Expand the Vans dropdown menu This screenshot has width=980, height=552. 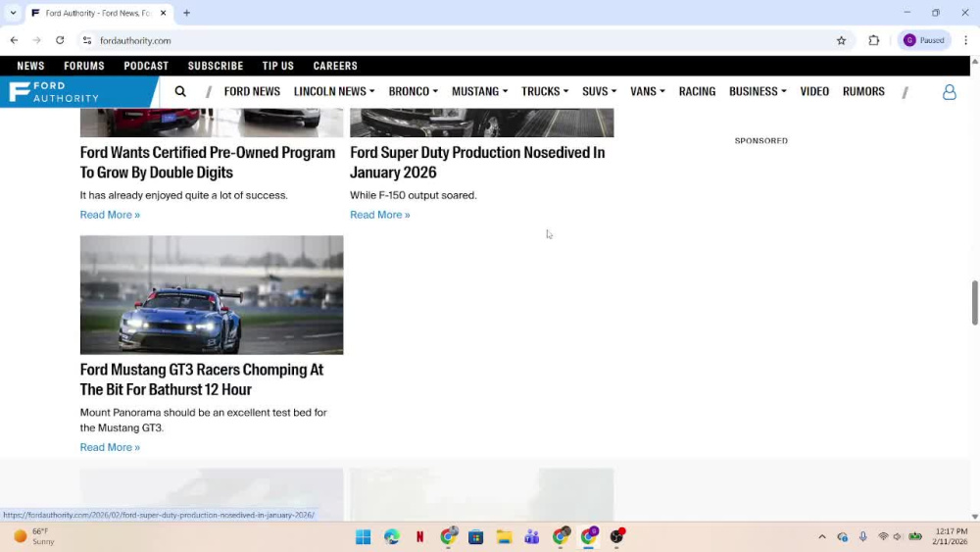(x=648, y=91)
